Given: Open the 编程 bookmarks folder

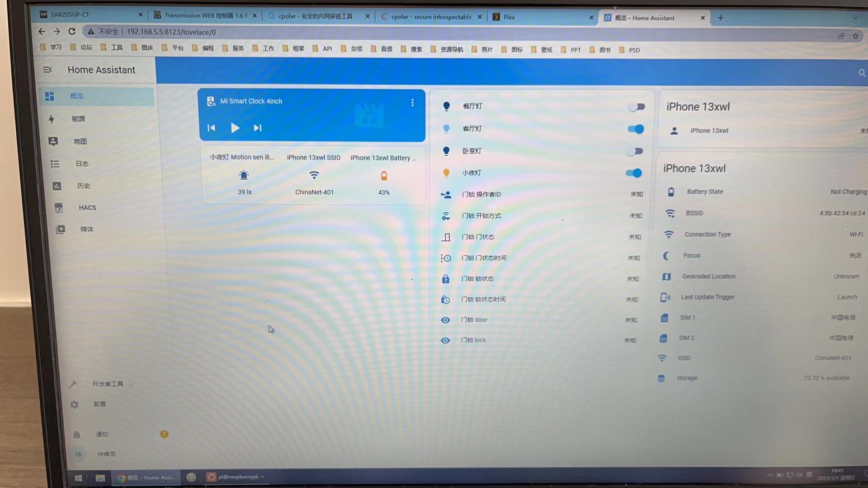Looking at the screenshot, I should 203,48.
